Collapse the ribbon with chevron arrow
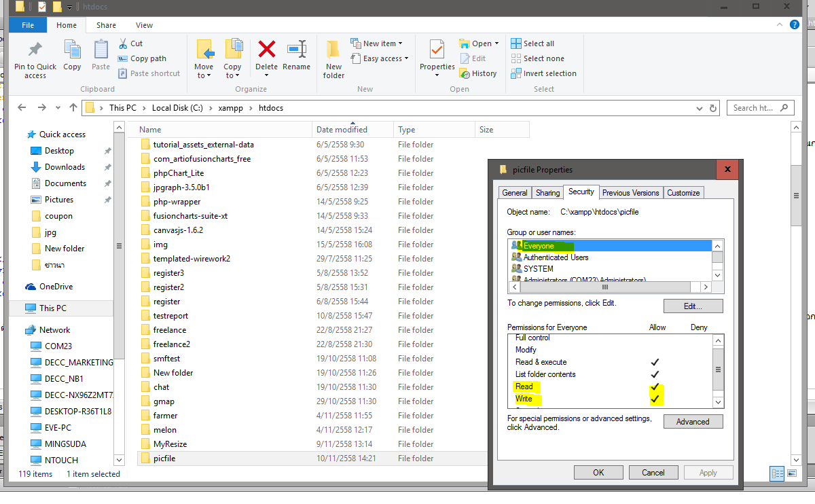 (780, 25)
